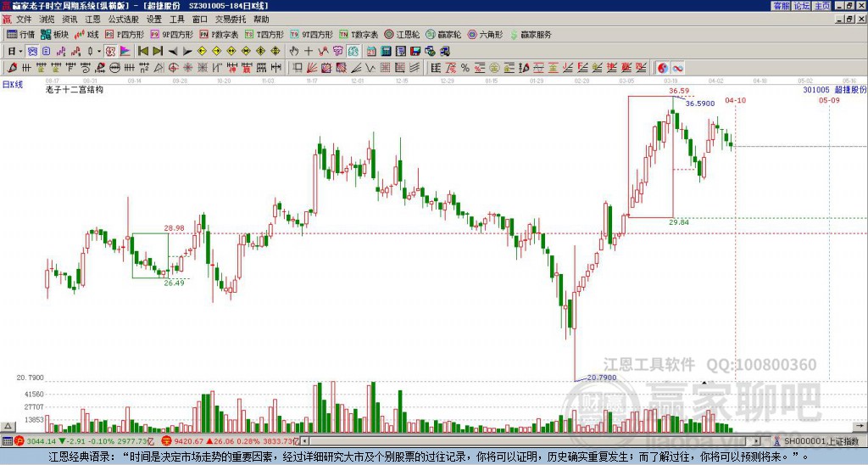Screen dimensions: 868x465
Task: Click the 客服 customer service button
Action: click(x=782, y=6)
